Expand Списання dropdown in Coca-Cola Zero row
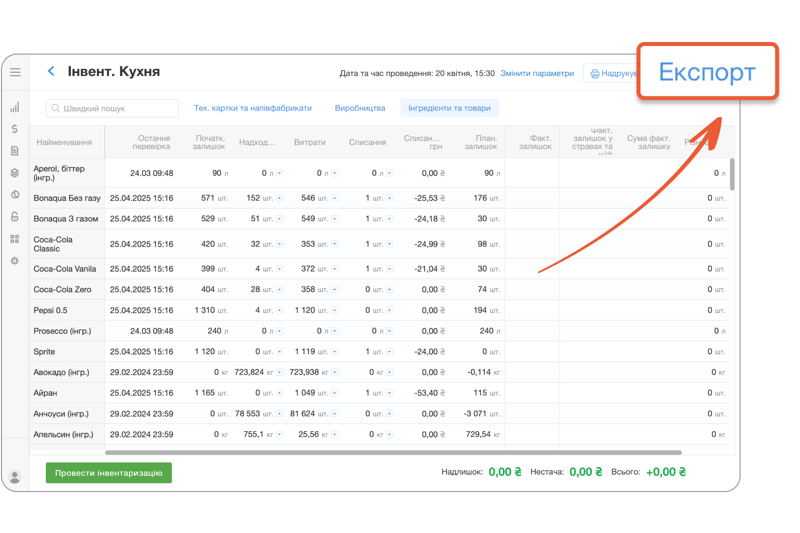 click(x=390, y=290)
